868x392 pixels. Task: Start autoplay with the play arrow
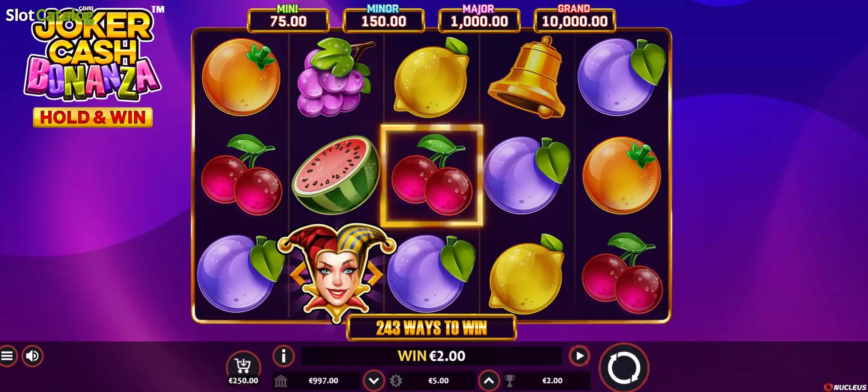tap(579, 356)
